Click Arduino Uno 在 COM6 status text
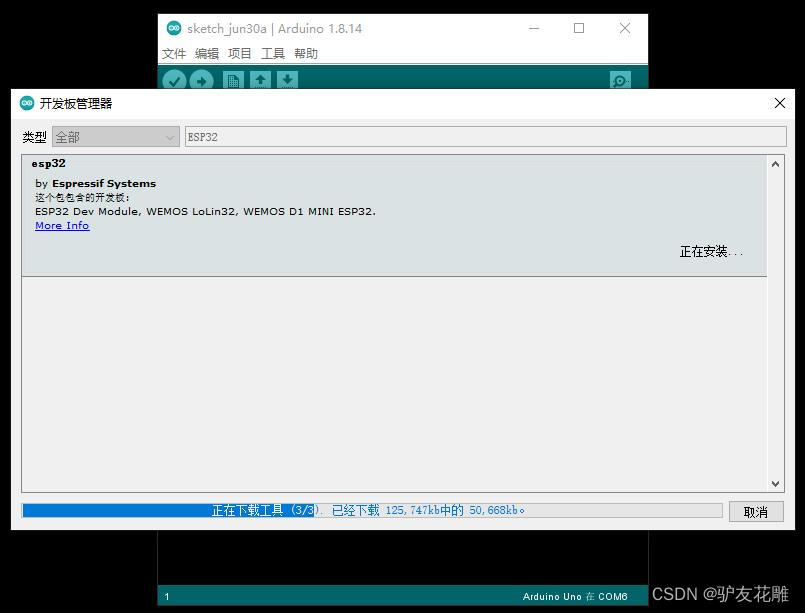 tap(575, 597)
